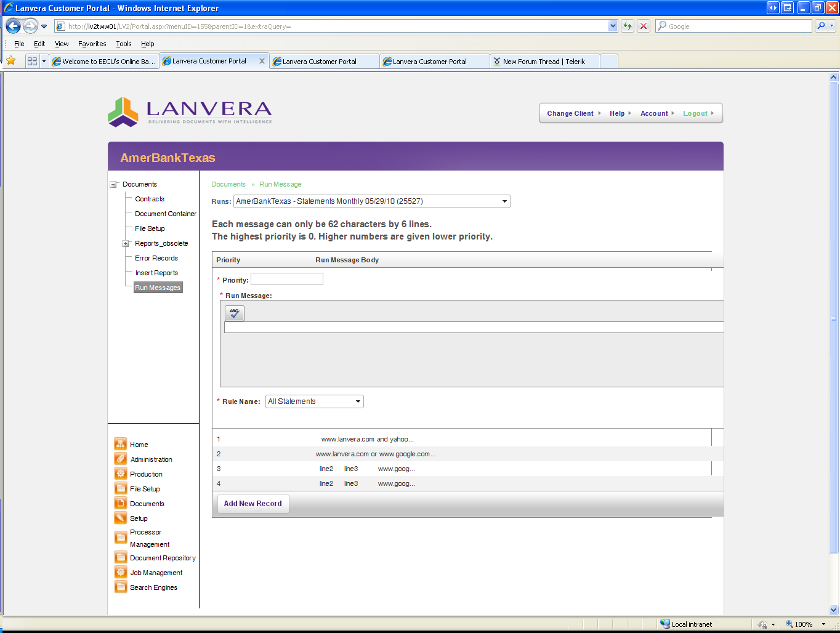Screen dimensions: 840x633
Task: Open the Favorites star icon
Action: coord(10,61)
